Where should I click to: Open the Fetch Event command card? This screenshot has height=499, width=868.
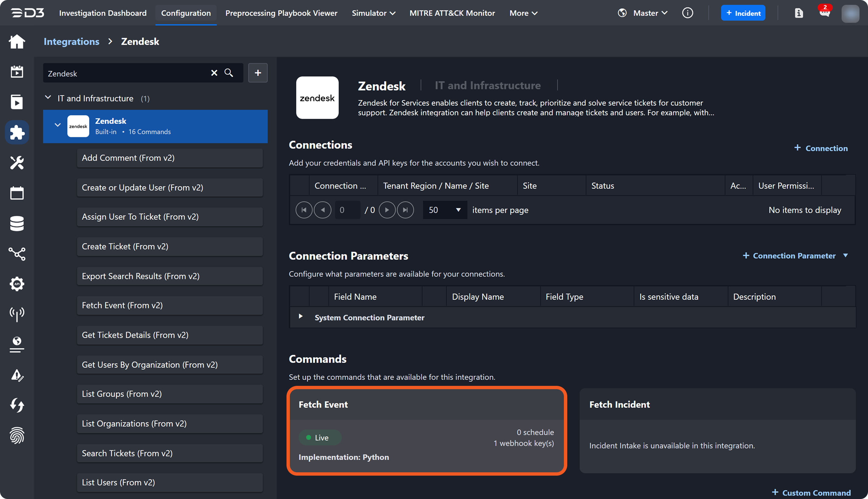426,431
